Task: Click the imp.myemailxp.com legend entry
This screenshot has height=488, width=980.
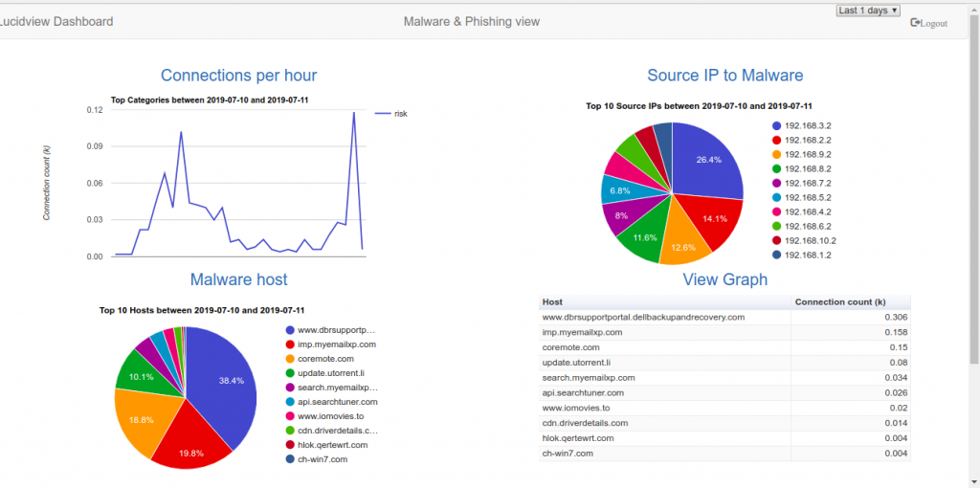Action: [330, 344]
